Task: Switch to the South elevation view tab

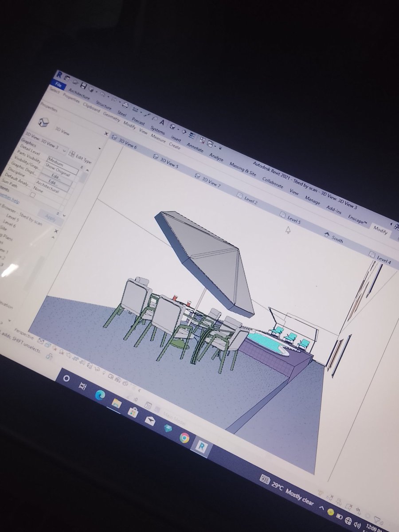Action: point(334,237)
